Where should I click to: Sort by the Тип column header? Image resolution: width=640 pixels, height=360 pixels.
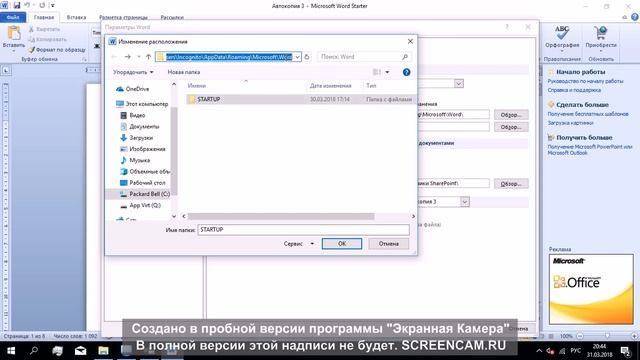(371, 86)
